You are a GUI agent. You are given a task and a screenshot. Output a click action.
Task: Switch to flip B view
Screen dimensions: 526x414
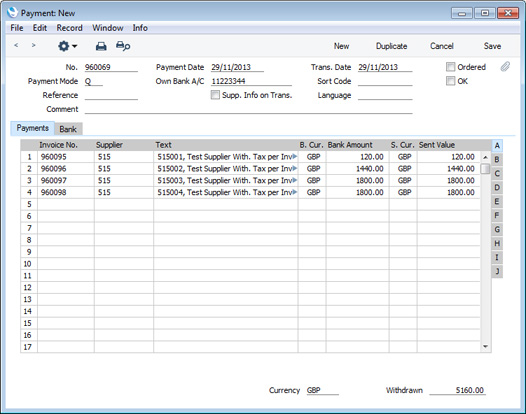[497, 160]
